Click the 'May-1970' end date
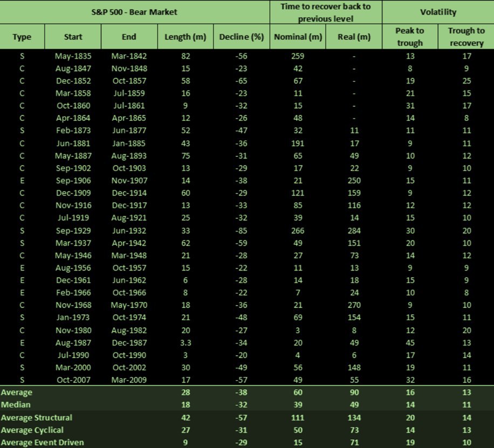Image resolution: width=494 pixels, height=448 pixels. tap(129, 305)
